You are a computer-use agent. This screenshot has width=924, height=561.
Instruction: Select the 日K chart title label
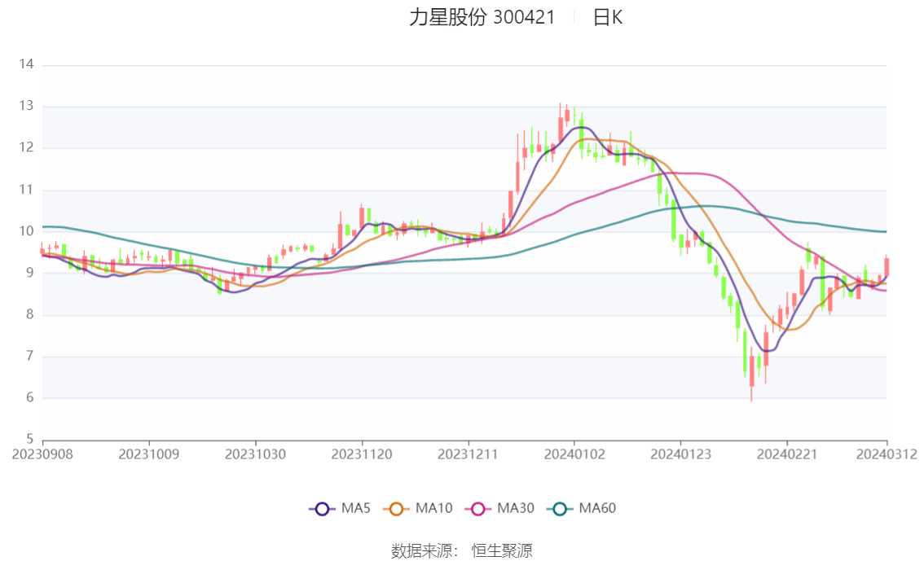click(607, 18)
